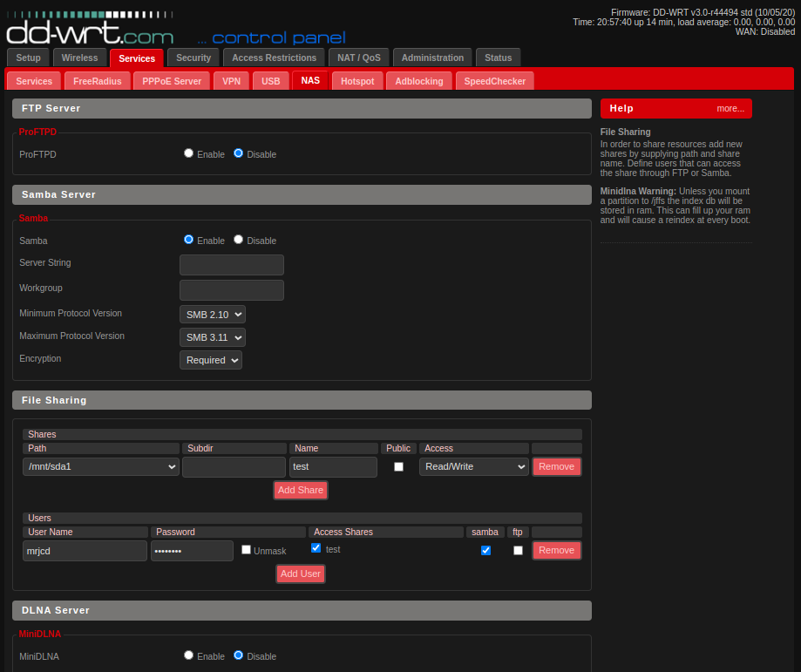
Task: Switch to the Wireless tab
Action: click(x=79, y=58)
